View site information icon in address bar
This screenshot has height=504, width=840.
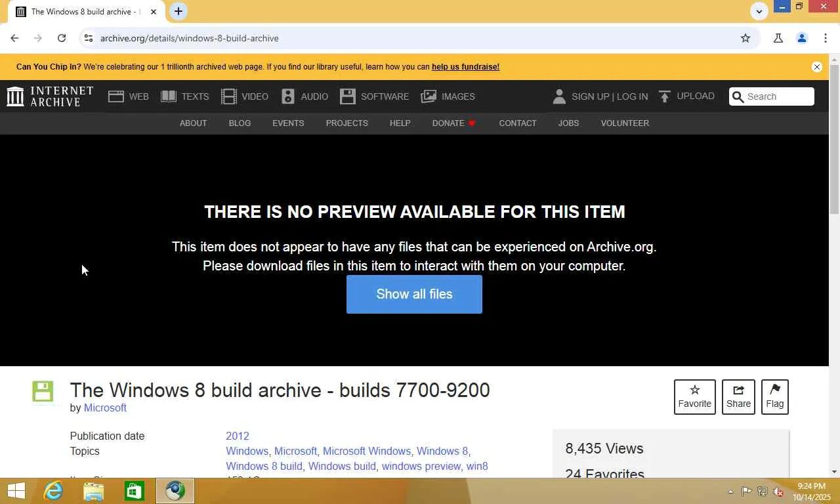89,38
